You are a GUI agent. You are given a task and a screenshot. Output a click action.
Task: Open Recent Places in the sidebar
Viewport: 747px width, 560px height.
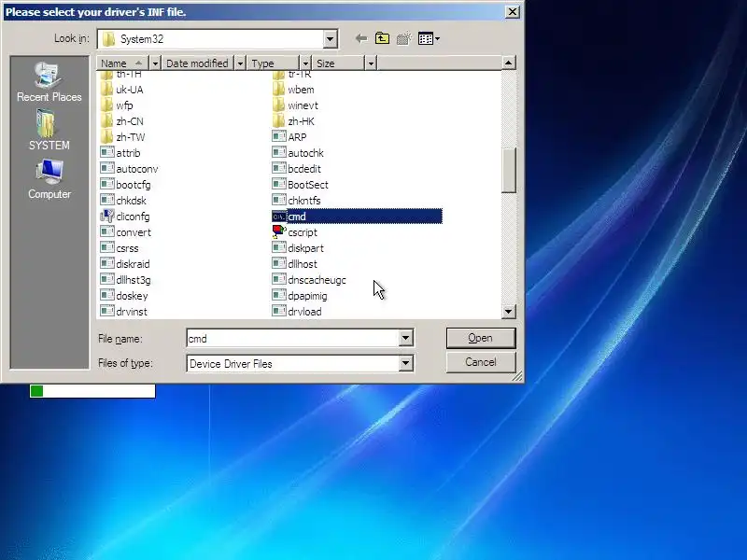click(x=49, y=82)
